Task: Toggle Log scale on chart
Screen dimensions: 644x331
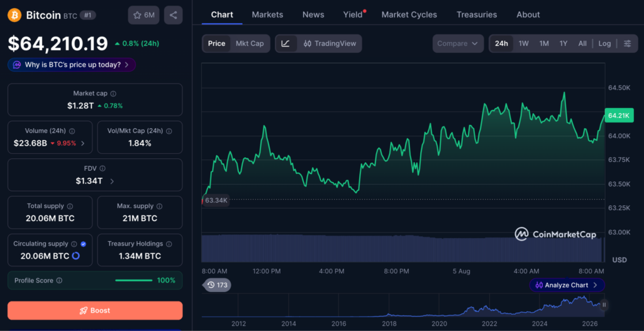Action: pyautogui.click(x=604, y=43)
